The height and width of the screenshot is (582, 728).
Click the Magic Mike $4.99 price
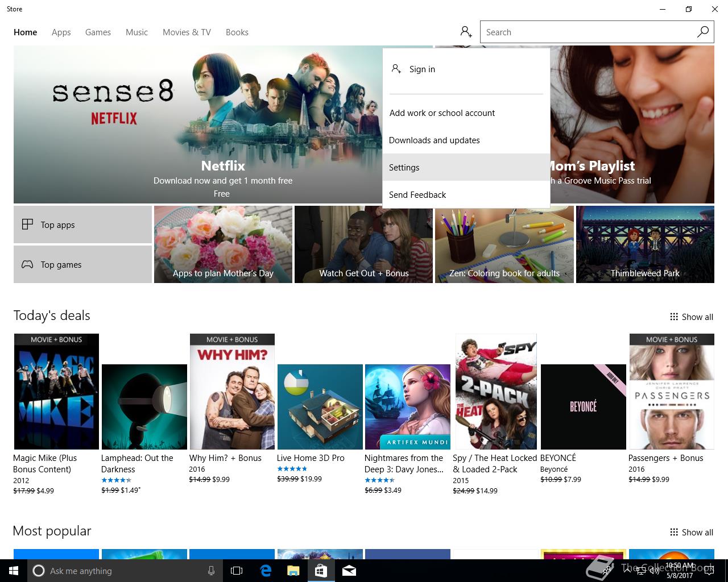pos(45,490)
